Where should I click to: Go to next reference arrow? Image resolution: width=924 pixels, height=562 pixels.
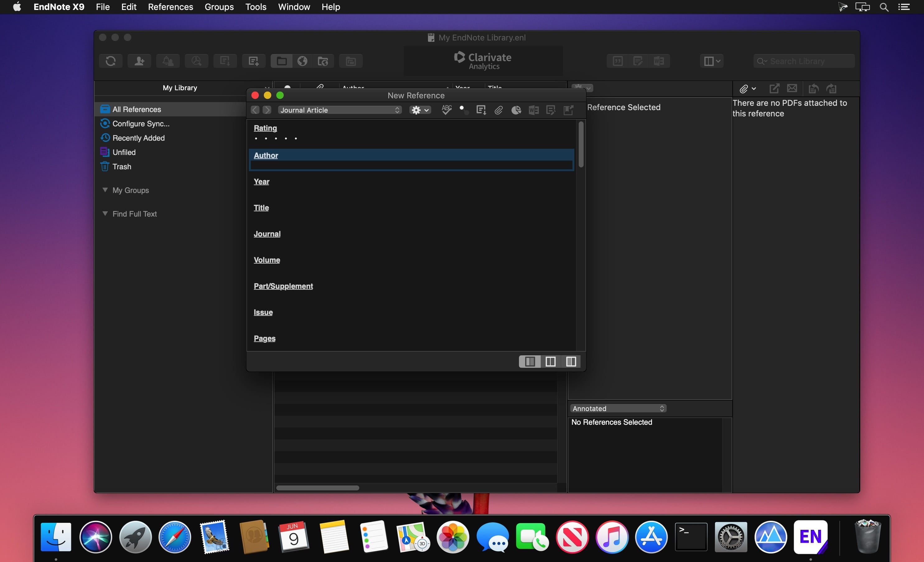click(x=267, y=110)
